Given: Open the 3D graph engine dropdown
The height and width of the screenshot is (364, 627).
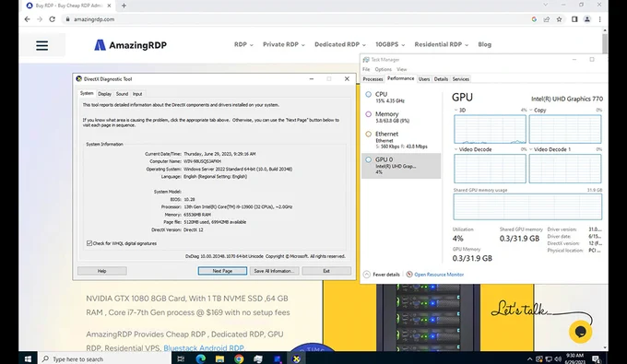Looking at the screenshot, I should coord(455,110).
